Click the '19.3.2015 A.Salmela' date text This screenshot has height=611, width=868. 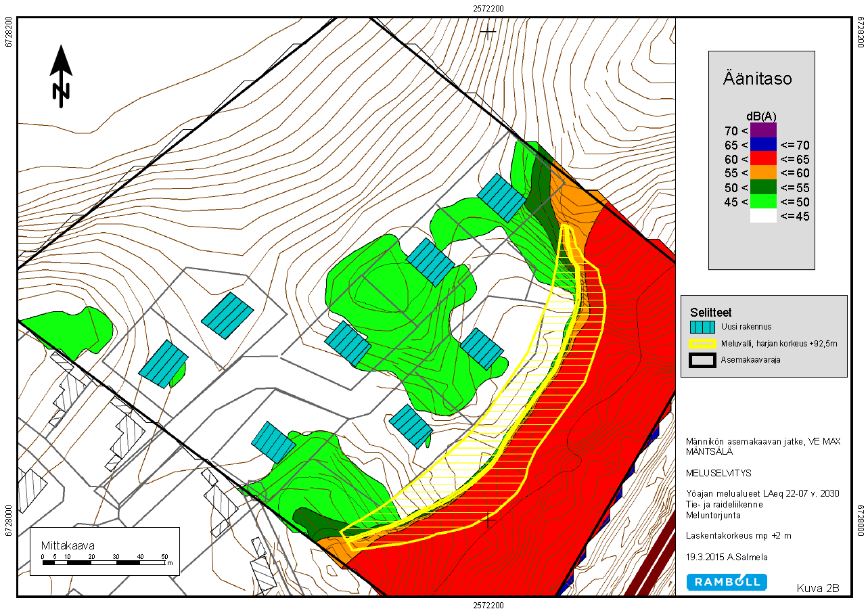[x=727, y=557]
